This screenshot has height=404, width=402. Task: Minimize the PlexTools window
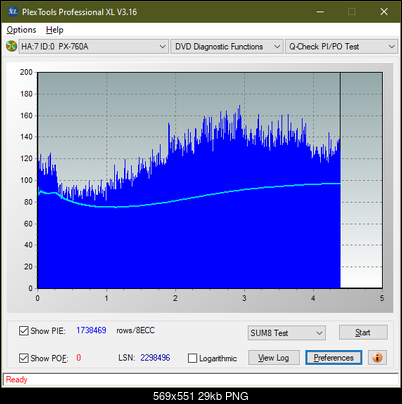pyautogui.click(x=320, y=12)
